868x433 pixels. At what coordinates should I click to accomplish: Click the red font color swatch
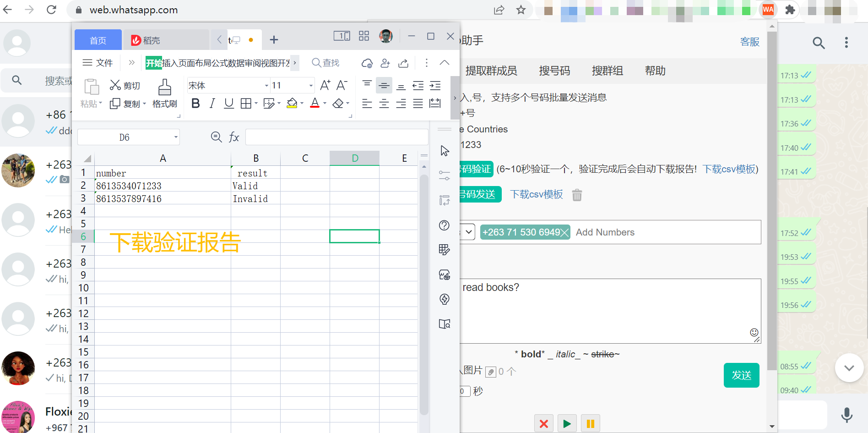315,104
